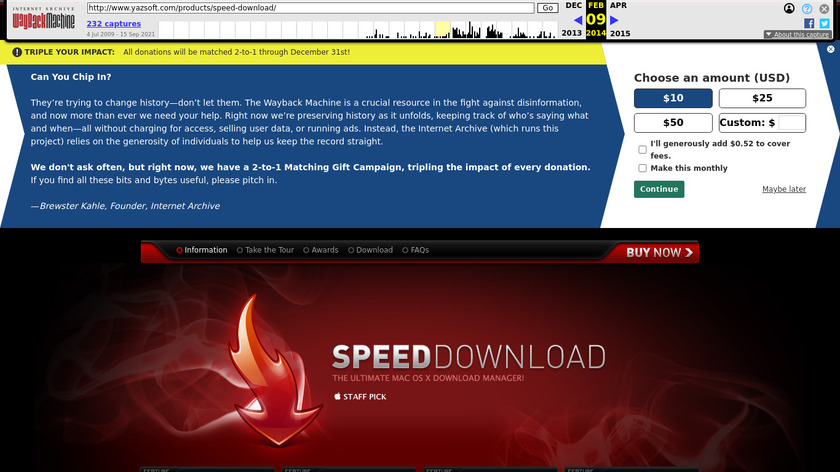Image resolution: width=840 pixels, height=472 pixels.
Task: Go to next capture blue arrow
Action: pyautogui.click(x=614, y=20)
